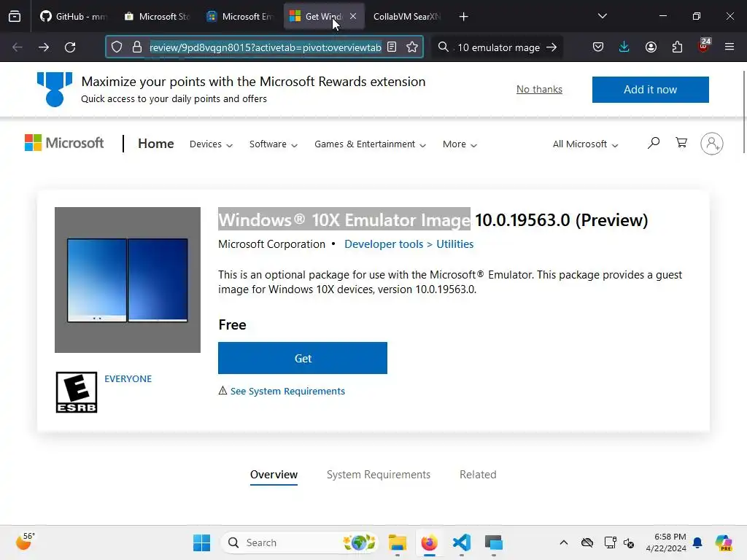List all tabs dropdown arrow
Image resolution: width=747 pixels, height=560 pixels.
[x=602, y=16]
